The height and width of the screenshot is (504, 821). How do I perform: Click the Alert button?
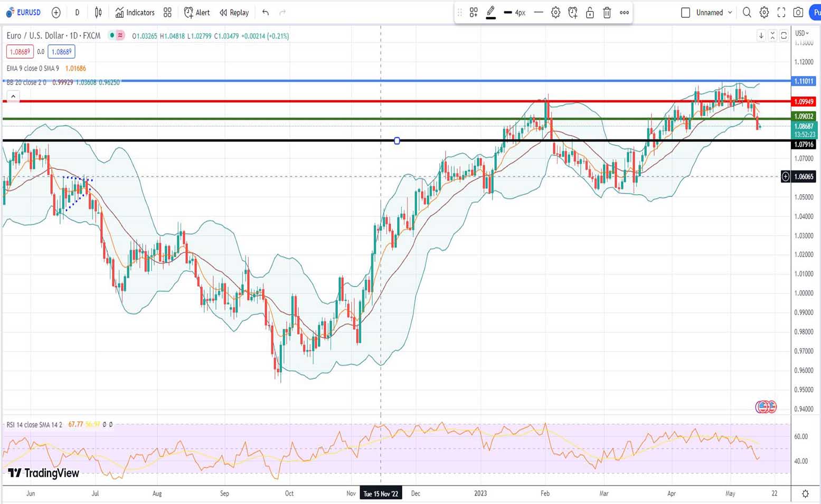[197, 12]
